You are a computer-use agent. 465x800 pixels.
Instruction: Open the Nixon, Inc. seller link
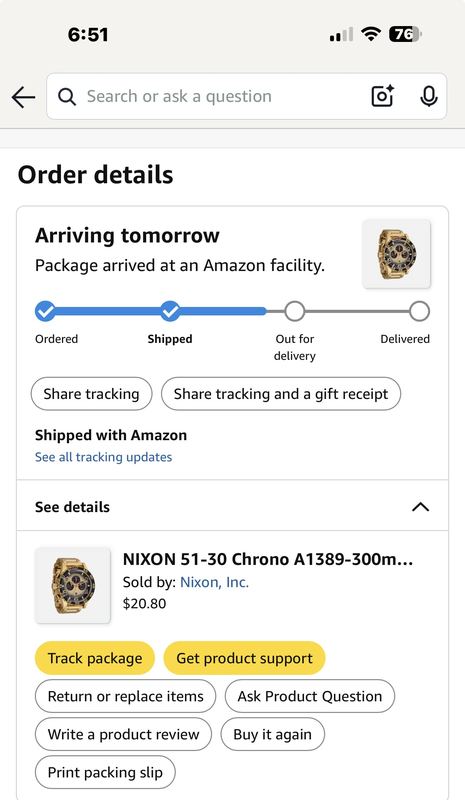[214, 582]
